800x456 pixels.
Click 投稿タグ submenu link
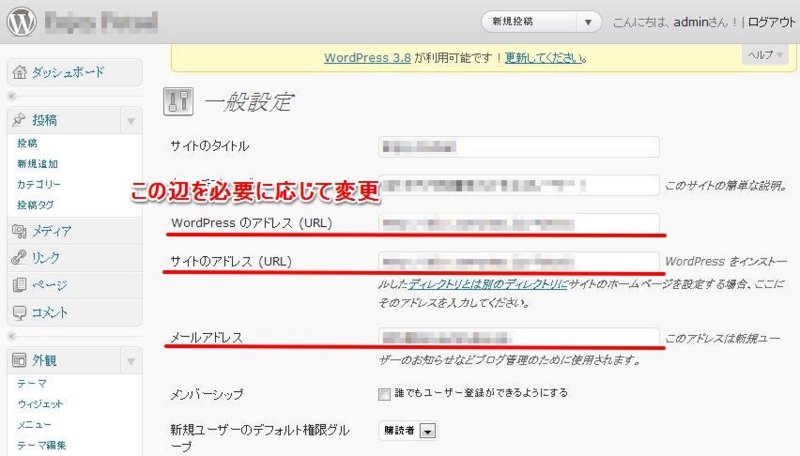click(35, 205)
